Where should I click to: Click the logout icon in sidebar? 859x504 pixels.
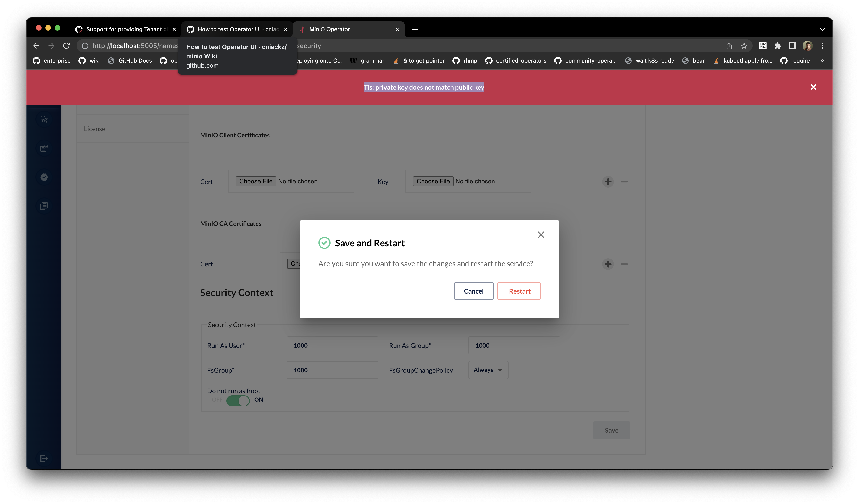pyautogui.click(x=44, y=458)
